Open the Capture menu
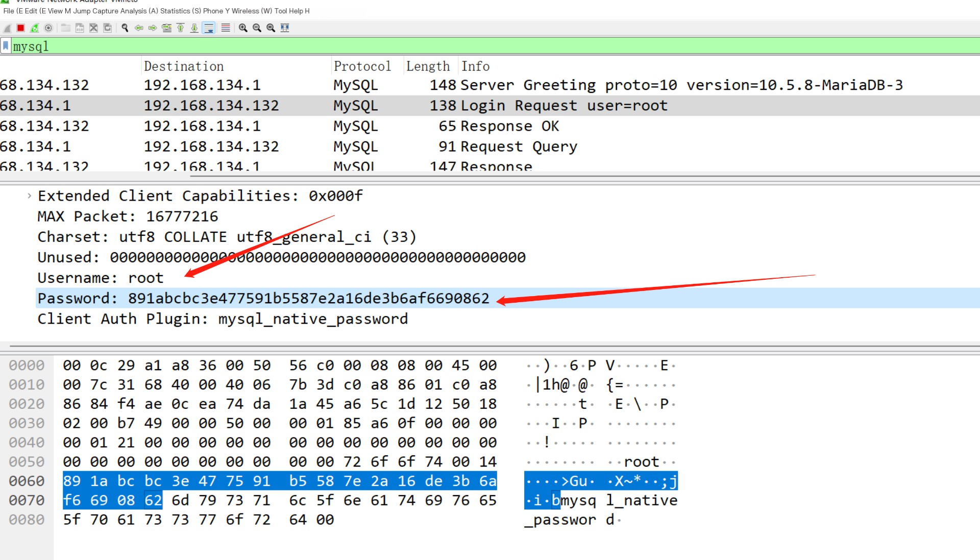Screen dimensions: 980x560 click(x=106, y=11)
